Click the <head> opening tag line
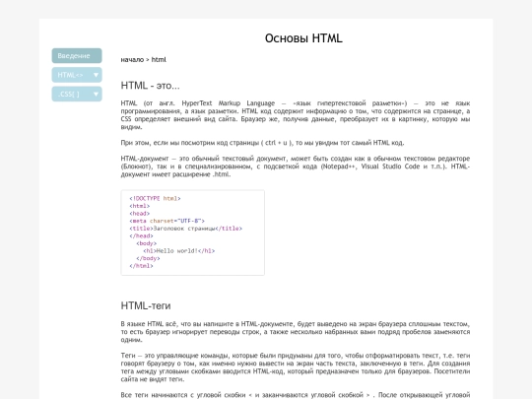The width and height of the screenshot is (532, 399). tap(140, 214)
